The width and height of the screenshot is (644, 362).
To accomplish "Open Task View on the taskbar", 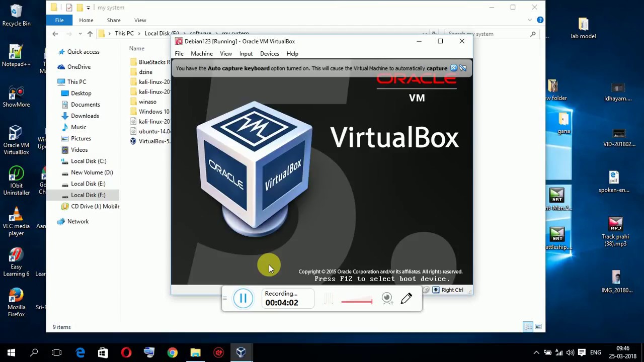I will [x=56, y=352].
